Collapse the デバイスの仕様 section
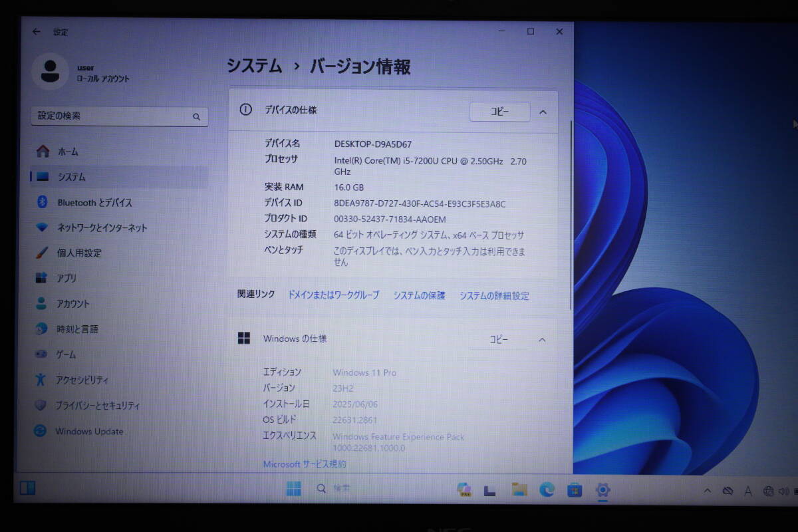Viewport: 798px width, 532px height. point(543,112)
